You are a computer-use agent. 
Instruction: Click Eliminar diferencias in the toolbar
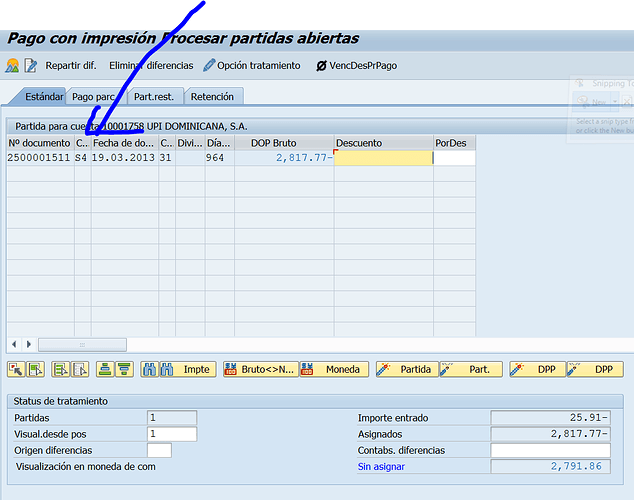click(x=151, y=65)
